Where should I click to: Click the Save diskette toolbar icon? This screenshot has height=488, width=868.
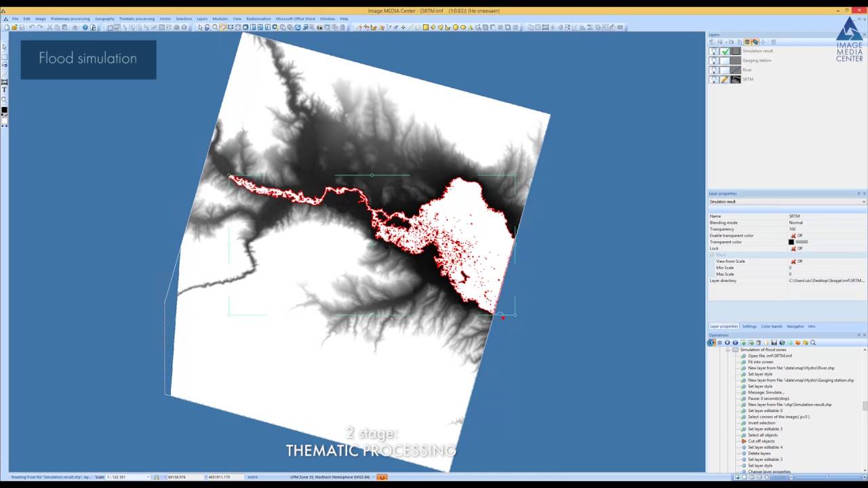coord(22,27)
